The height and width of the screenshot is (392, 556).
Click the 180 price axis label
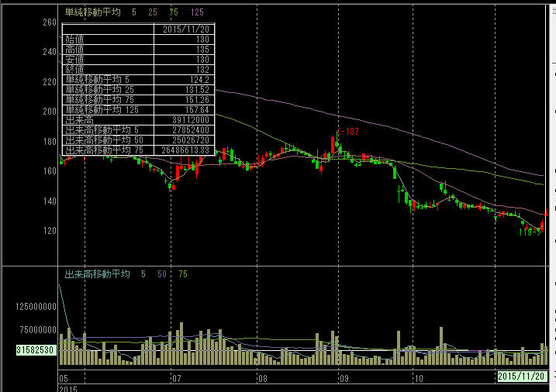click(50, 142)
